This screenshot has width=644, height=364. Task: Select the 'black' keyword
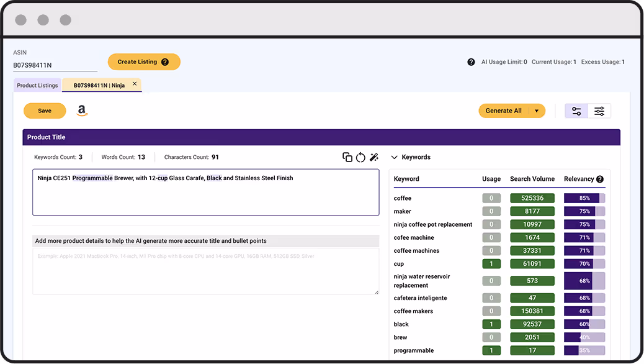[x=401, y=324]
